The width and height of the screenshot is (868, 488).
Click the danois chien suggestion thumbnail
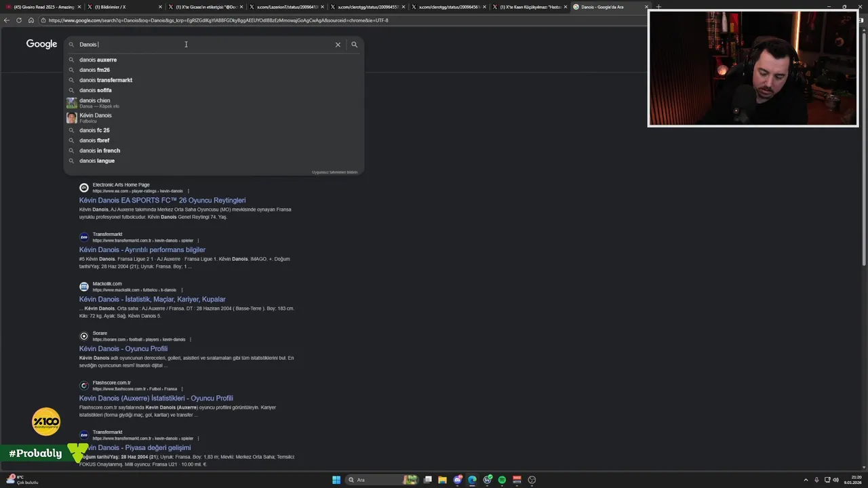click(x=71, y=102)
